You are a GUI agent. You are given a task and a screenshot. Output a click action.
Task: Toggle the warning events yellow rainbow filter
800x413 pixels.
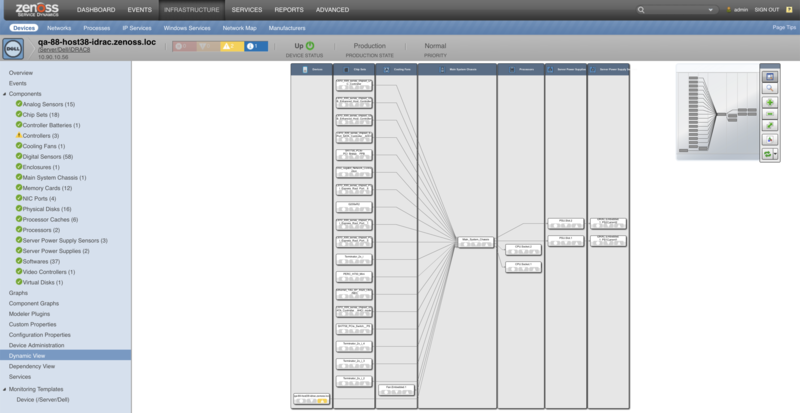(x=232, y=46)
